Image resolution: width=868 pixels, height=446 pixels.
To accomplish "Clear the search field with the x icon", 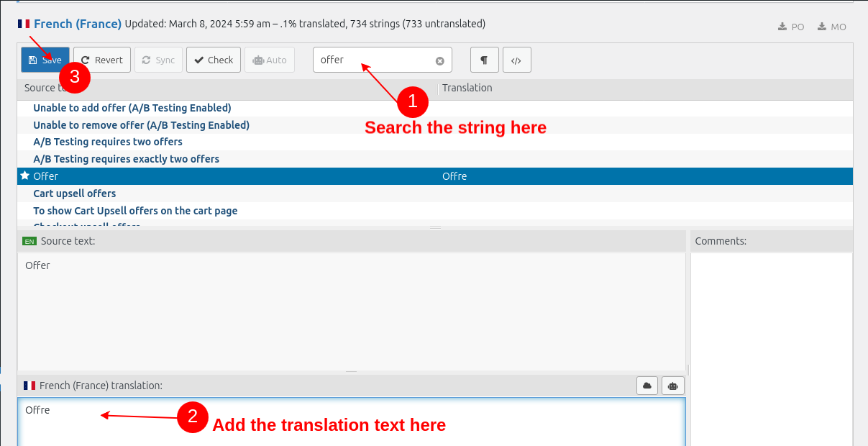I will (x=440, y=60).
